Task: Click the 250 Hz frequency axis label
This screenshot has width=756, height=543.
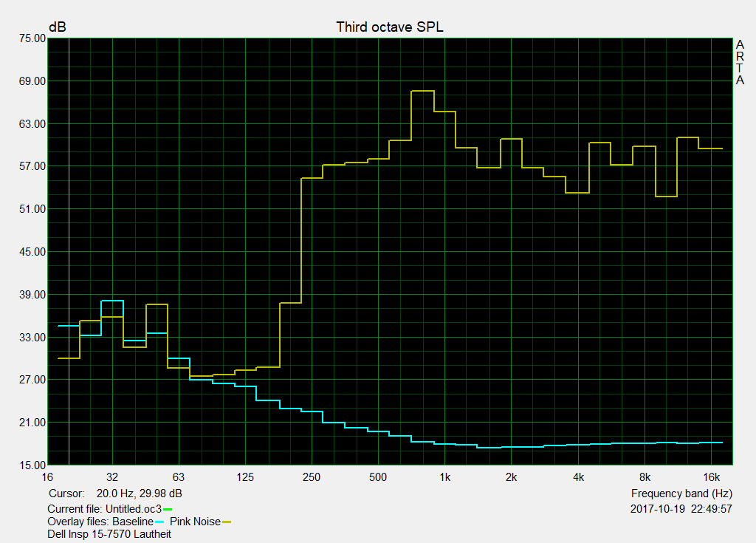Action: 312,477
